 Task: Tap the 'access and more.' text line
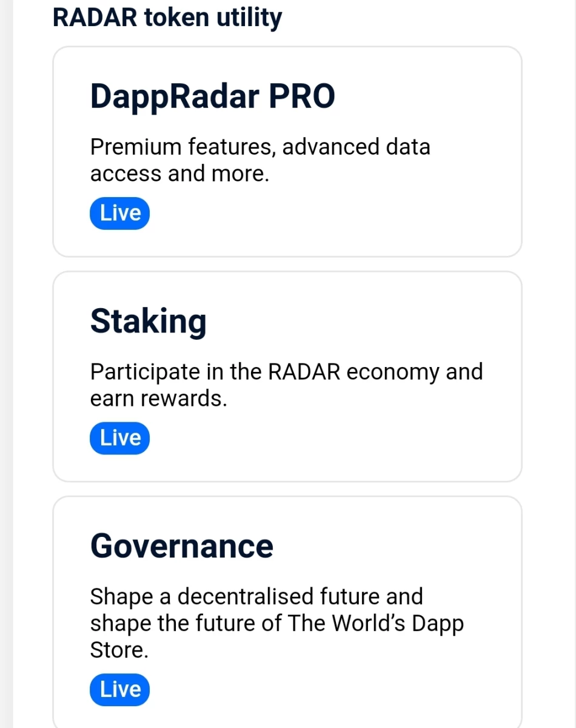tap(179, 174)
